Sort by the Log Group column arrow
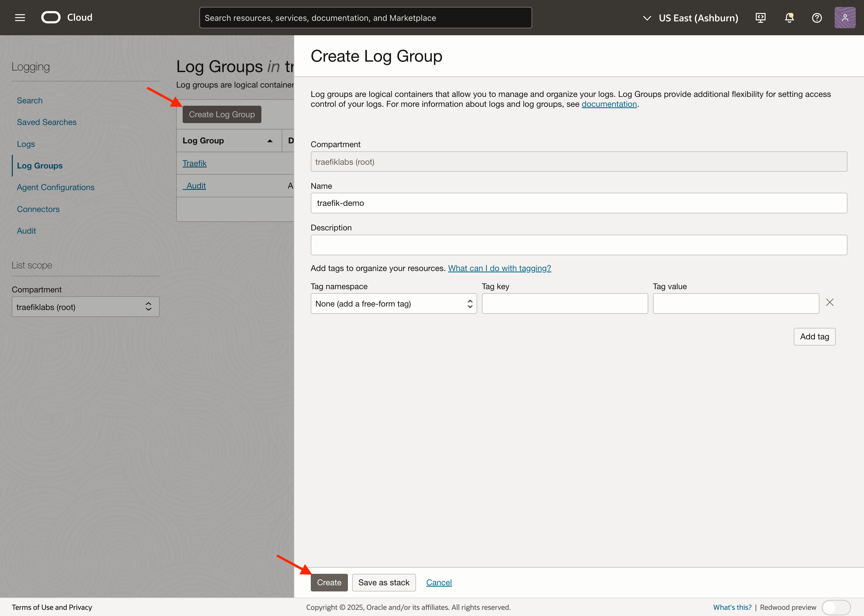 [x=270, y=141]
